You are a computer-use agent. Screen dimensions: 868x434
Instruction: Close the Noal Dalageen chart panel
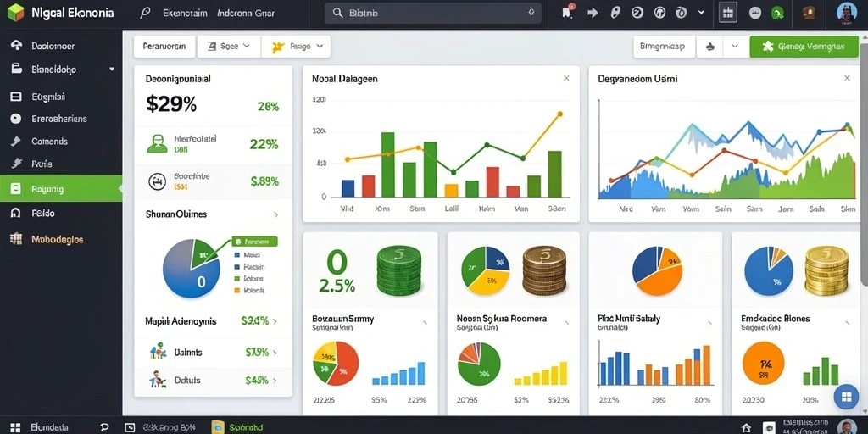566,79
